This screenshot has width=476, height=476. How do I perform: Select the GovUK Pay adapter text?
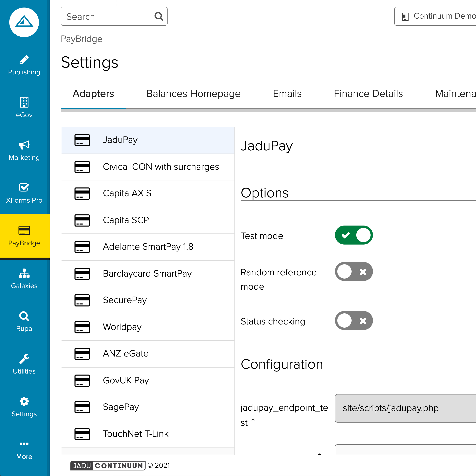[126, 381]
